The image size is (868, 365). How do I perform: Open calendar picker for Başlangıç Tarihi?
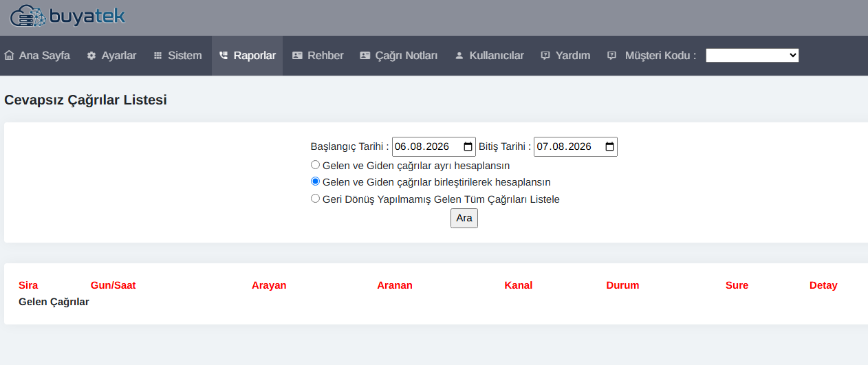point(468,146)
